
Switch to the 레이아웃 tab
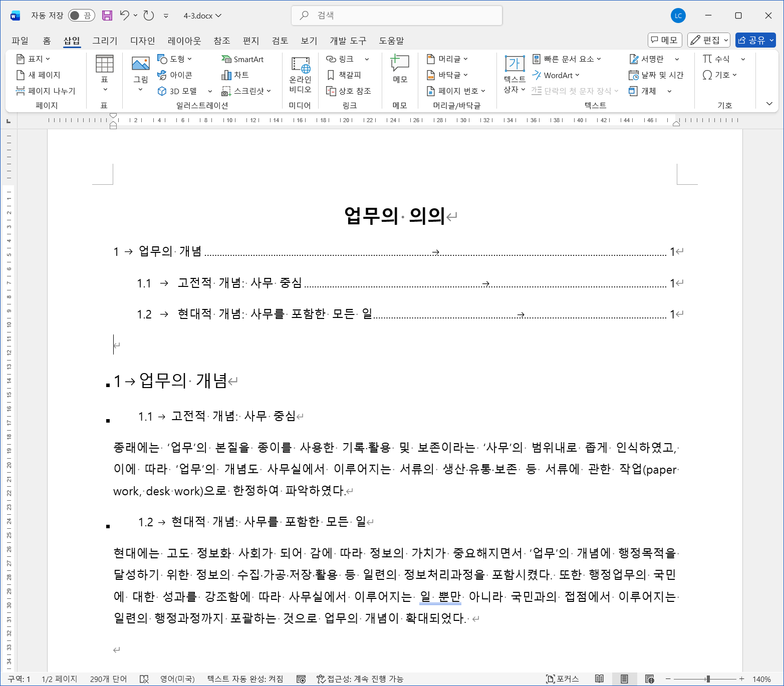184,41
